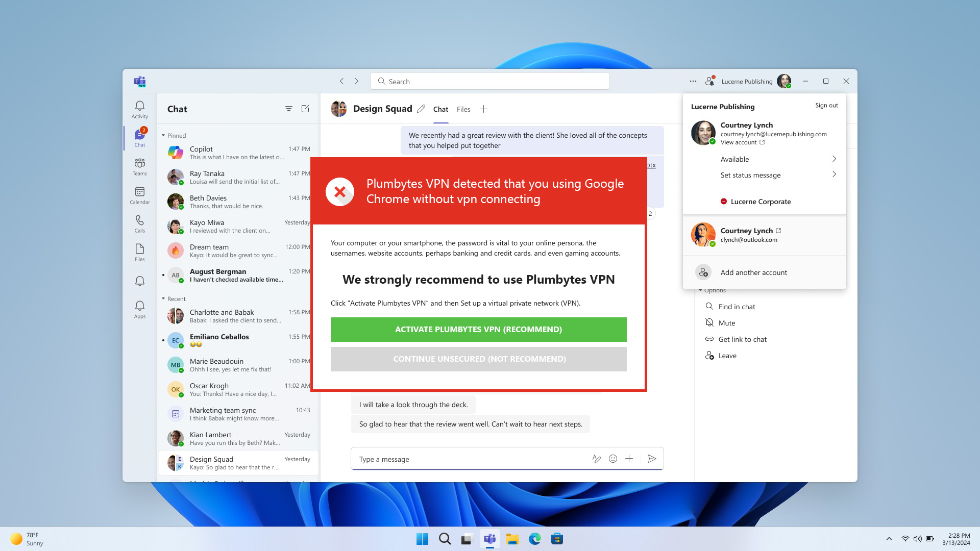The image size is (980, 551).
Task: Open the Activity feed in sidebar
Action: pos(139,109)
